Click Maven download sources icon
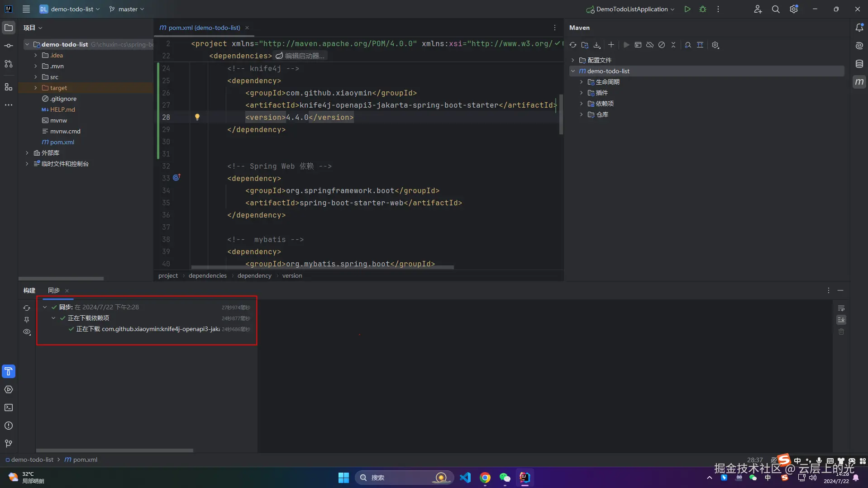The width and height of the screenshot is (868, 488). (x=597, y=45)
